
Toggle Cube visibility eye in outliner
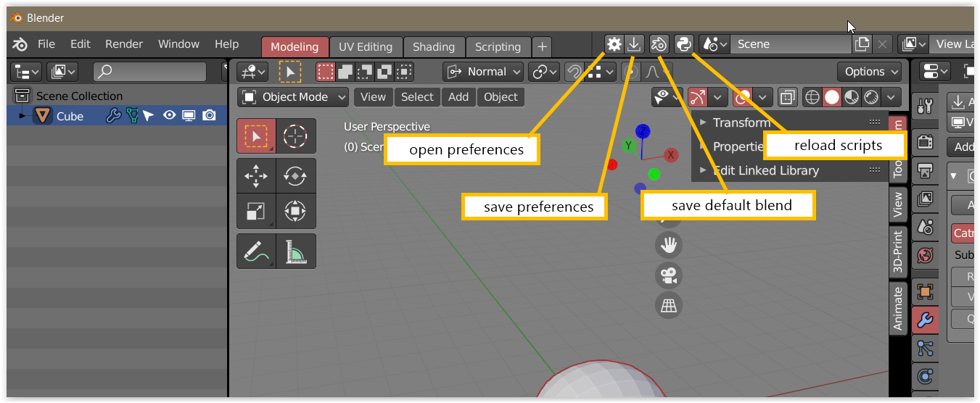point(169,115)
